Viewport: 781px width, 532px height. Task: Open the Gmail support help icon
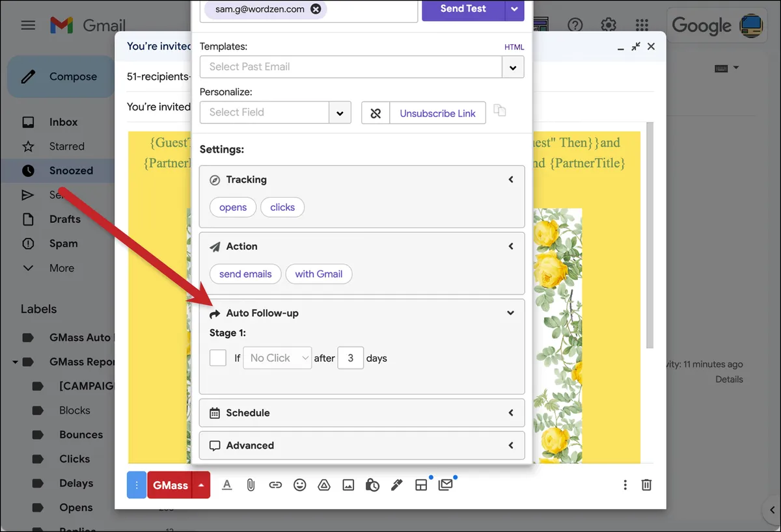575,25
